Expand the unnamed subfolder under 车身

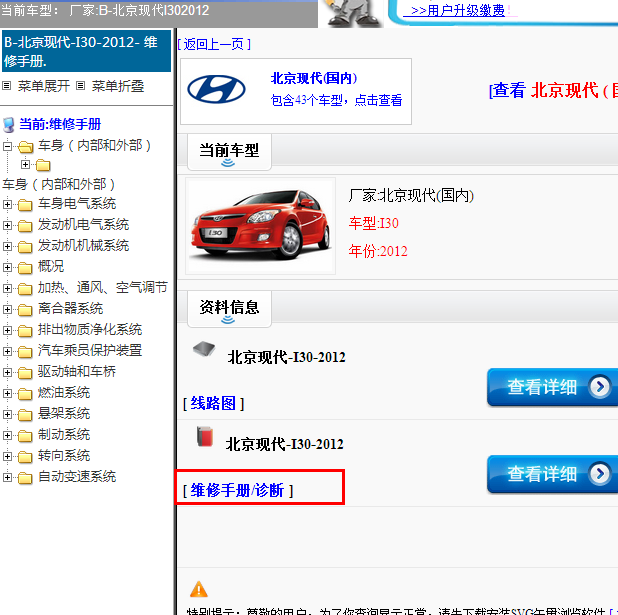click(x=25, y=164)
